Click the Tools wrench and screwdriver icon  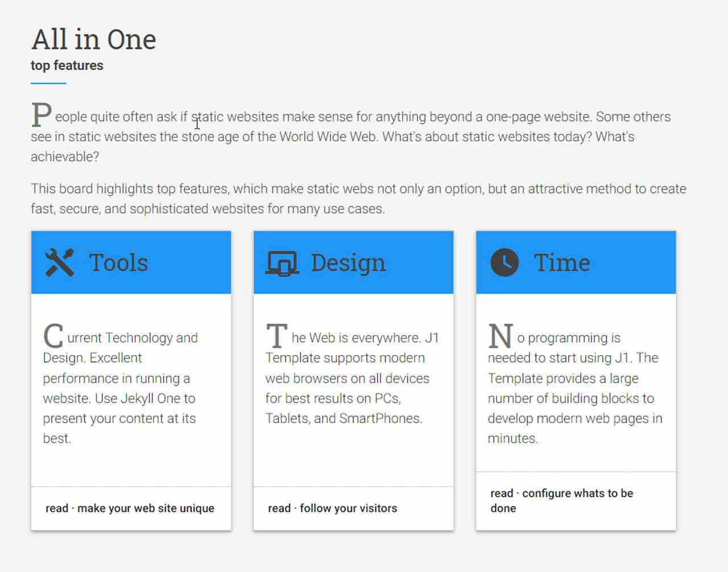pos(60,262)
